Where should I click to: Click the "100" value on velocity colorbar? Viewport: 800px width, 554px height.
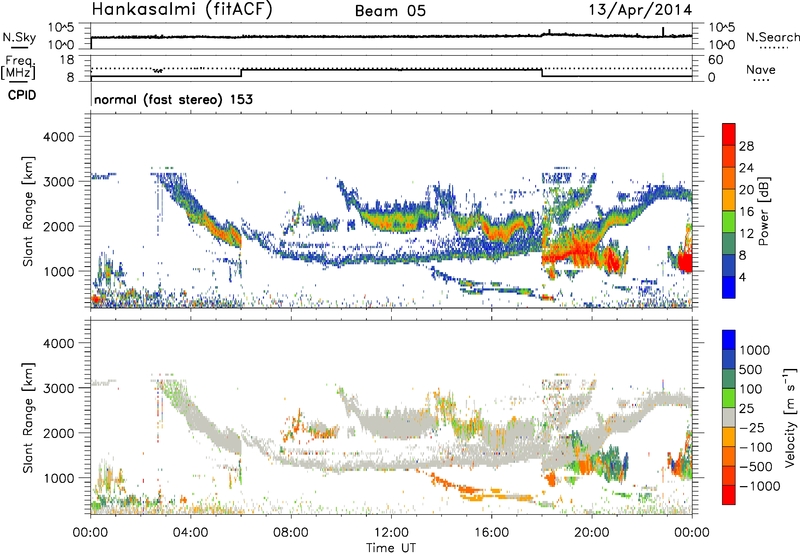coord(751,389)
